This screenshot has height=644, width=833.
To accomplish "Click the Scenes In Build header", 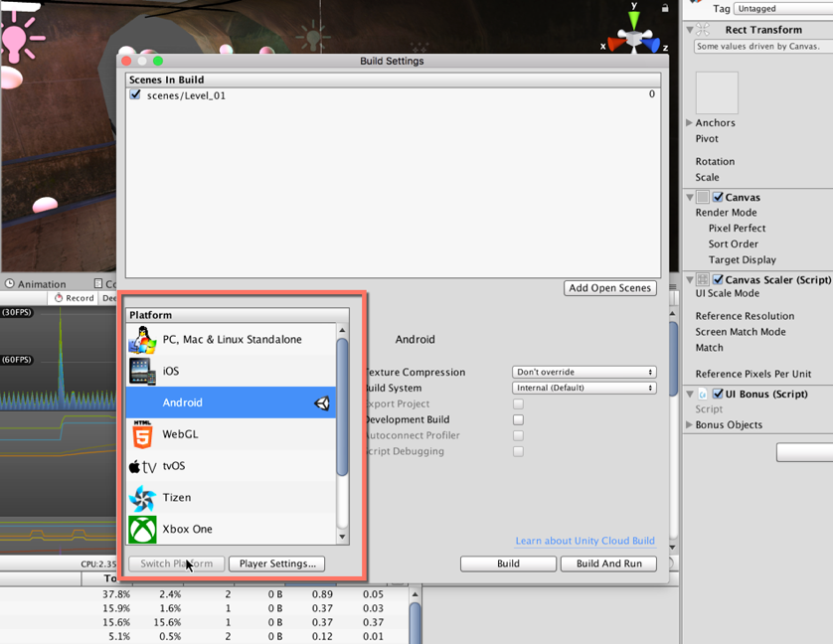I will (393, 80).
